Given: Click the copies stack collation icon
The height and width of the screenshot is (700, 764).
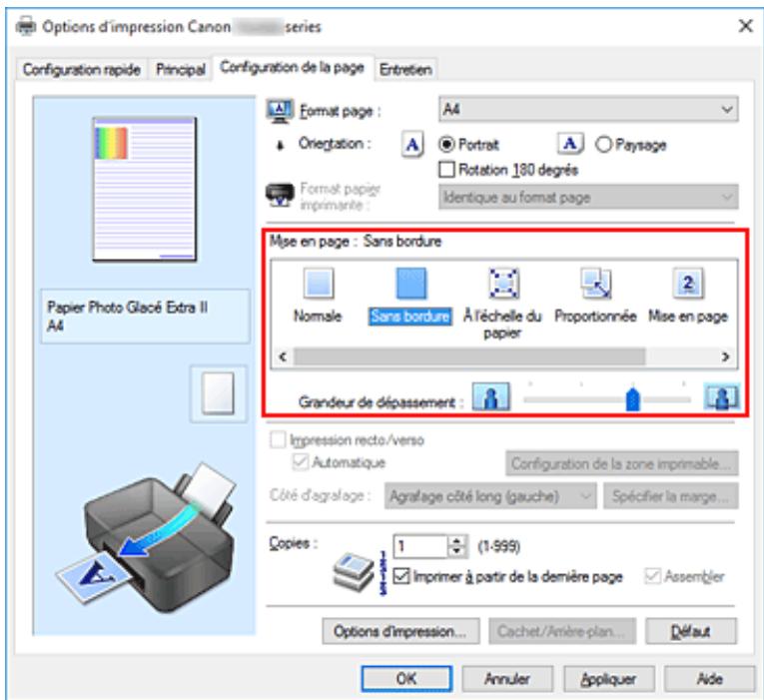Looking at the screenshot, I should 353,571.
